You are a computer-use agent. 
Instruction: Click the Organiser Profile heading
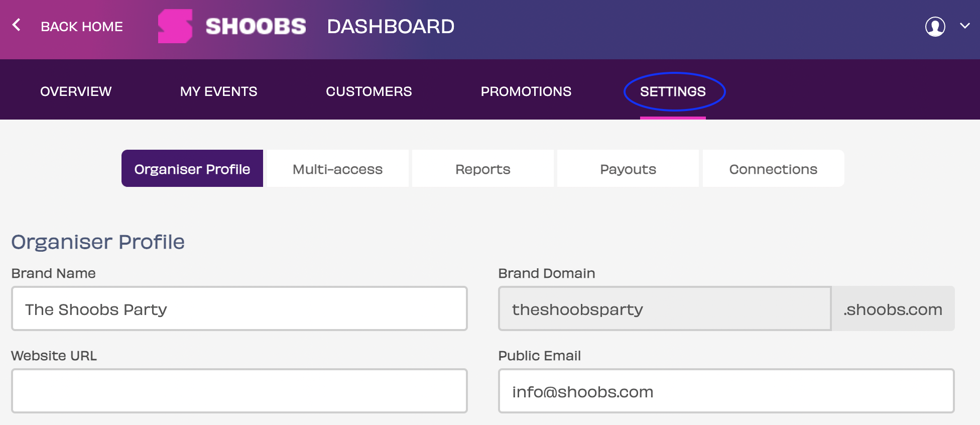coord(98,242)
